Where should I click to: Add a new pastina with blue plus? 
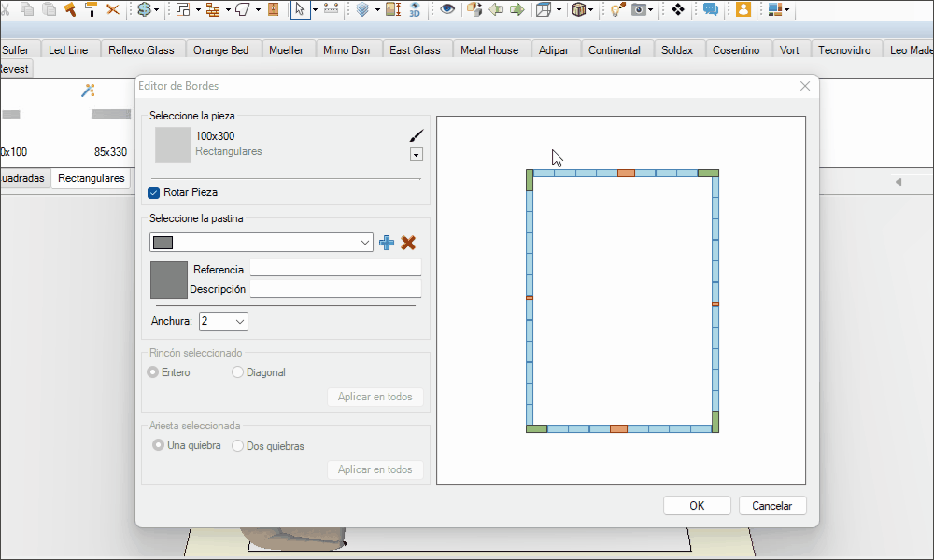(387, 243)
